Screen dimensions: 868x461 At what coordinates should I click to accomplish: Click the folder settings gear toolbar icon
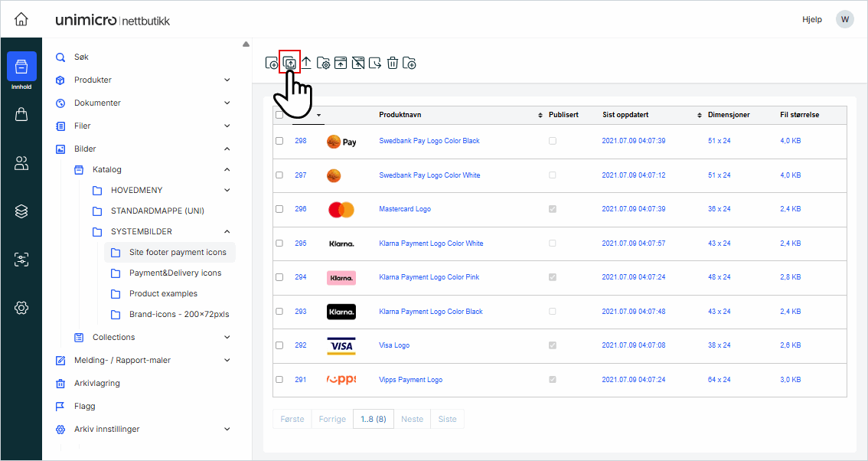323,64
